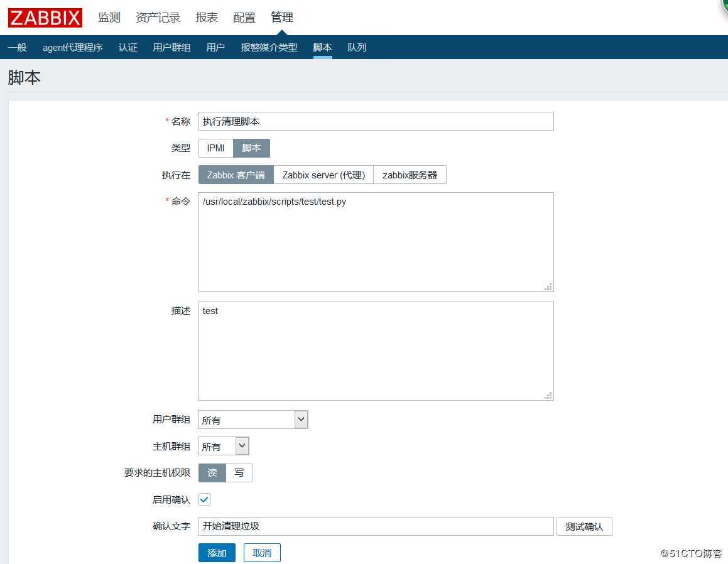Go to the 一般 submenu
The image size is (728, 564).
(x=18, y=47)
